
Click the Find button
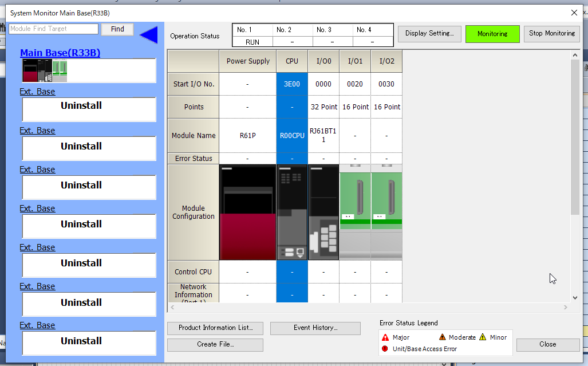click(x=117, y=29)
